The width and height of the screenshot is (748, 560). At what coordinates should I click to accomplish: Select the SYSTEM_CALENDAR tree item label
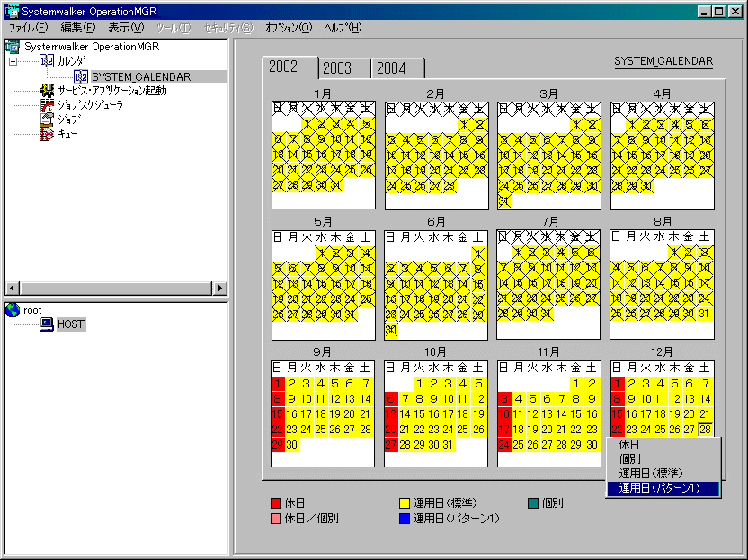coord(141,76)
